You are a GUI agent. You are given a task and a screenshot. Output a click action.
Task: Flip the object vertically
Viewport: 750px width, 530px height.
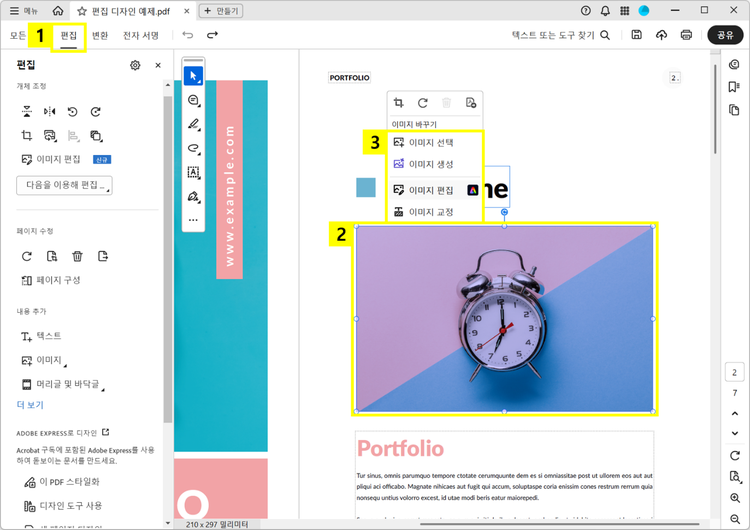coord(27,111)
